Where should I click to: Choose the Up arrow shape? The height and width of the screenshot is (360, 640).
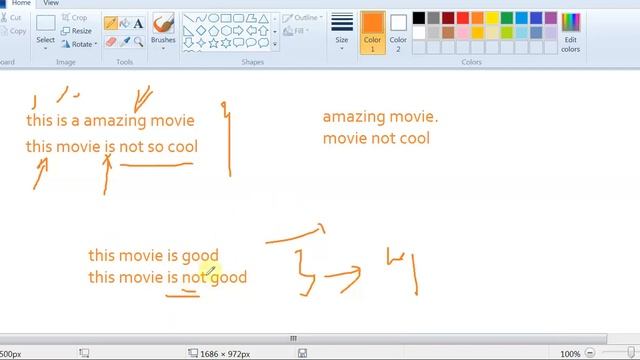(264, 31)
